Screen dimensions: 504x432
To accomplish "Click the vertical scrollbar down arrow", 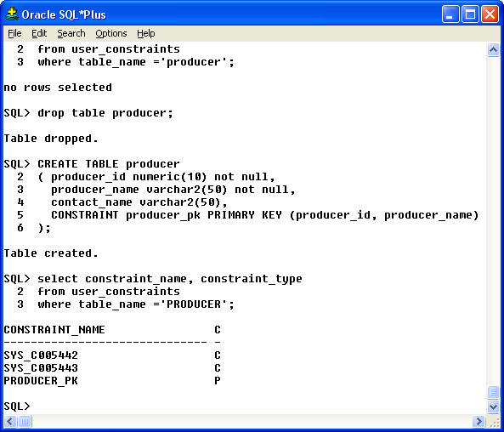I will (493, 406).
